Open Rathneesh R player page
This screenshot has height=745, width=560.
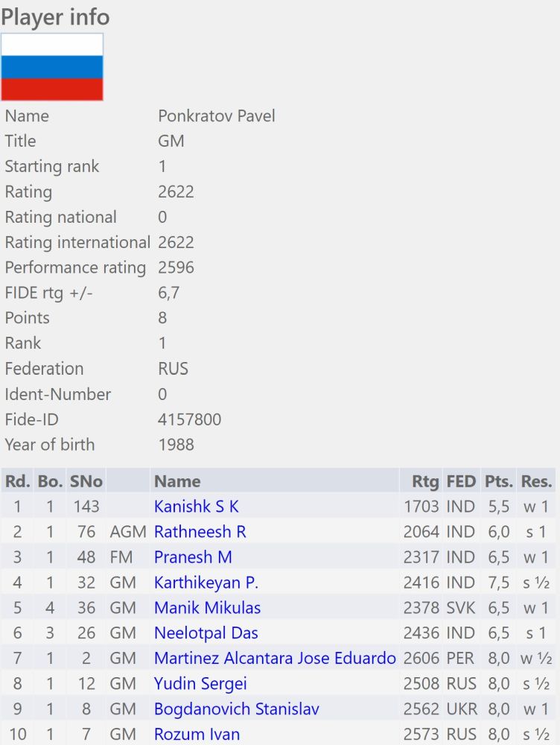pos(200,532)
